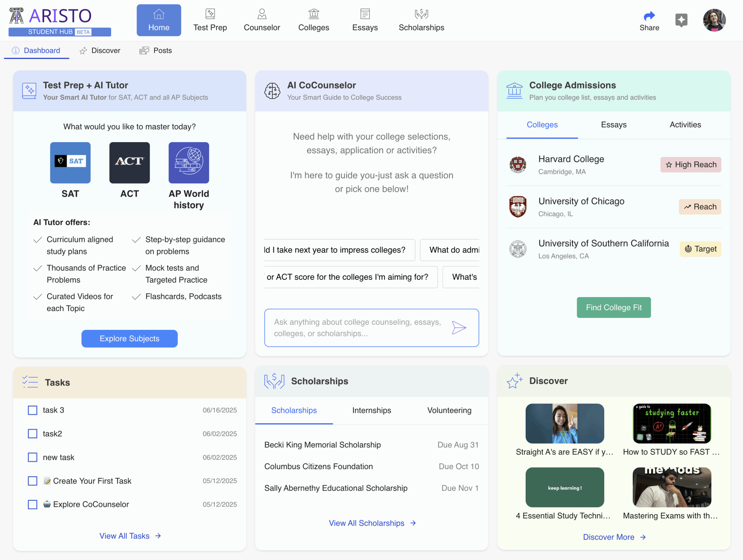The width and height of the screenshot is (743, 560).
Task: Open the user profile avatar
Action: pyautogui.click(x=714, y=20)
